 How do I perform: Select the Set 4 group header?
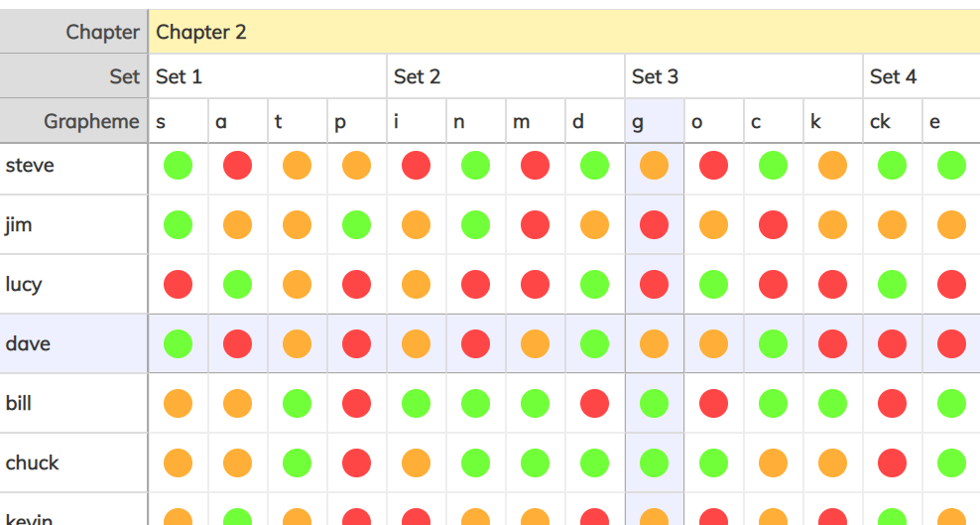coord(921,76)
